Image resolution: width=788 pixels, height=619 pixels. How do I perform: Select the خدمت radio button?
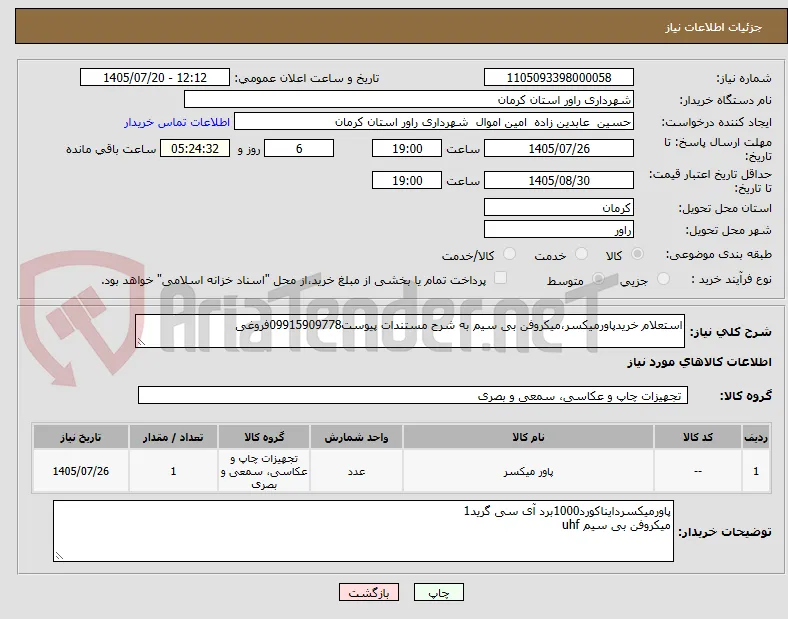pyautogui.click(x=581, y=254)
